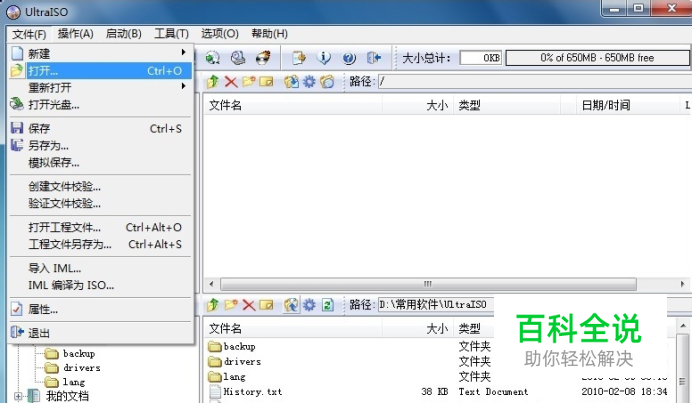Open the 工具(T) menu

171,34
